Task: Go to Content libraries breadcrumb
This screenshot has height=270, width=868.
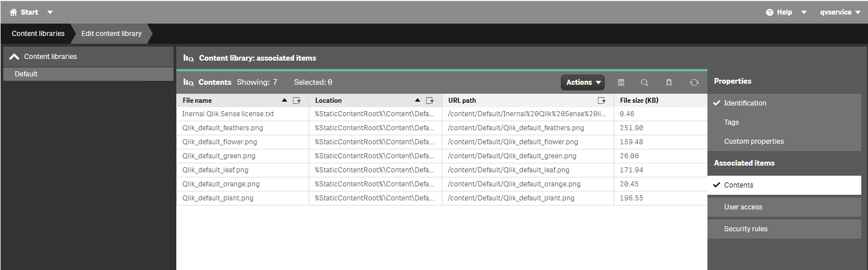Action: coord(38,34)
